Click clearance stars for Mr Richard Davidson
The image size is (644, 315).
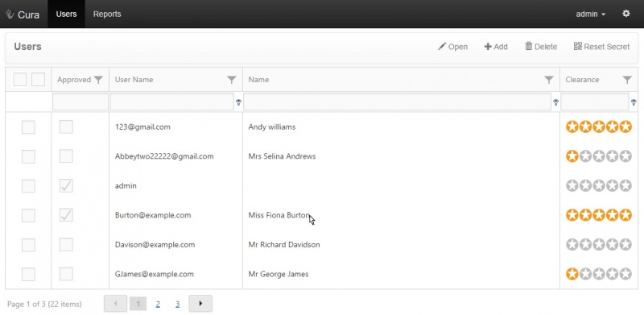click(x=599, y=245)
